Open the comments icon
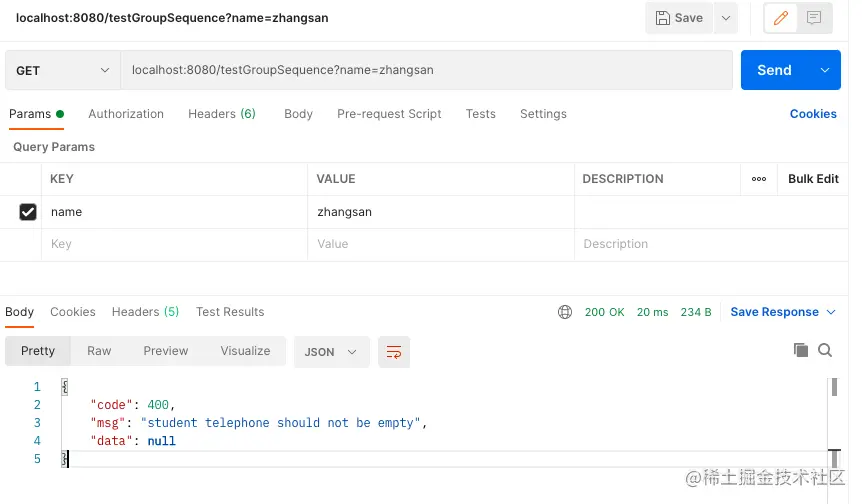 (x=814, y=18)
